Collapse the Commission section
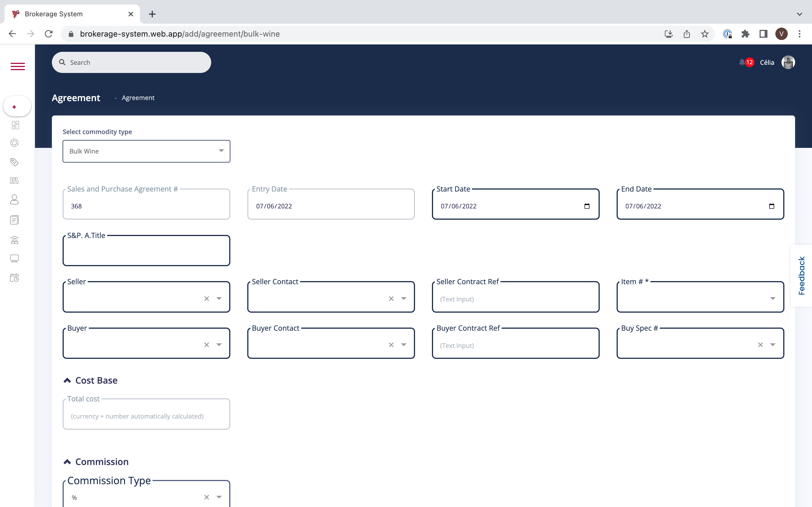812x507 pixels. 67,462
